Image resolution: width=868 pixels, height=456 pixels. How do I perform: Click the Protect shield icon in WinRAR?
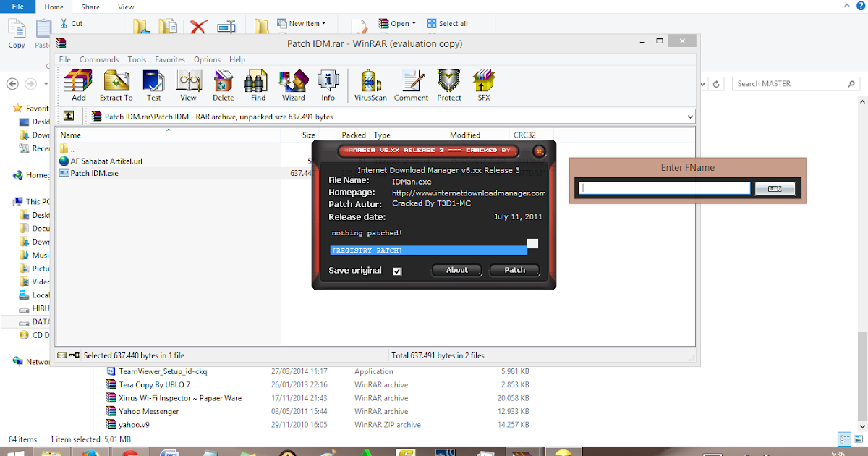(448, 85)
